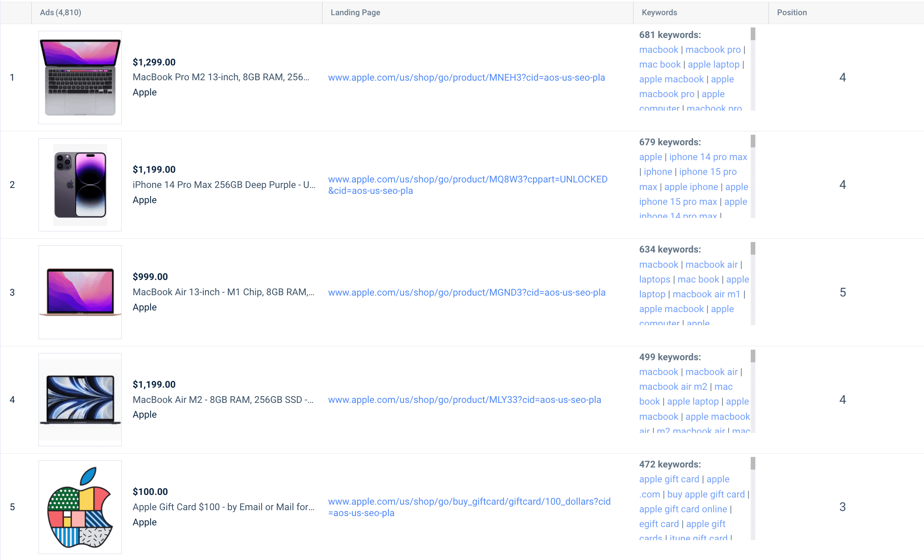Open the MacBook Air M1 product image
The image size is (924, 560).
point(80,292)
